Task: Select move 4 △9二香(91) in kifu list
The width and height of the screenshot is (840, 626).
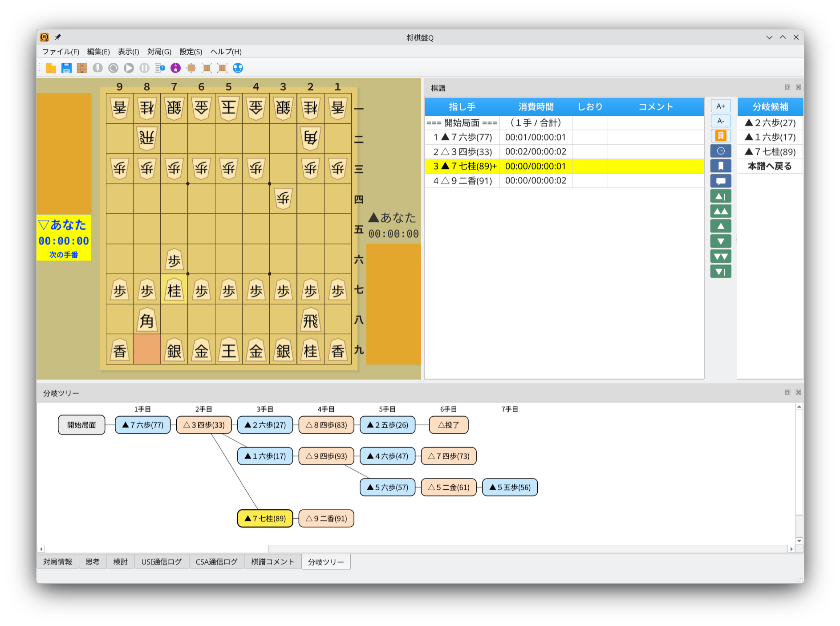Action: pyautogui.click(x=463, y=181)
